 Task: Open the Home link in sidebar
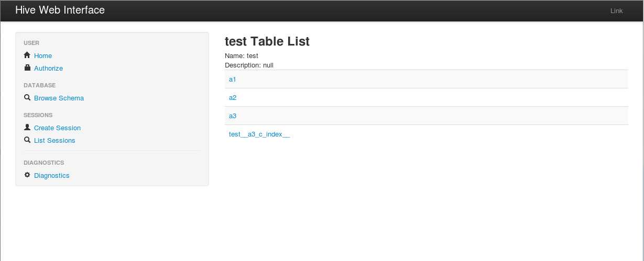coord(43,55)
